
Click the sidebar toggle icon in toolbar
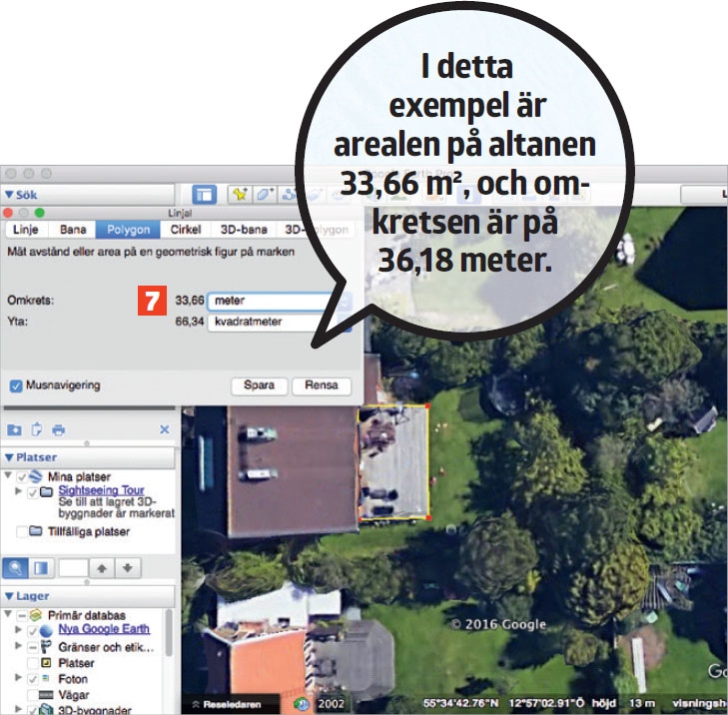(205, 196)
